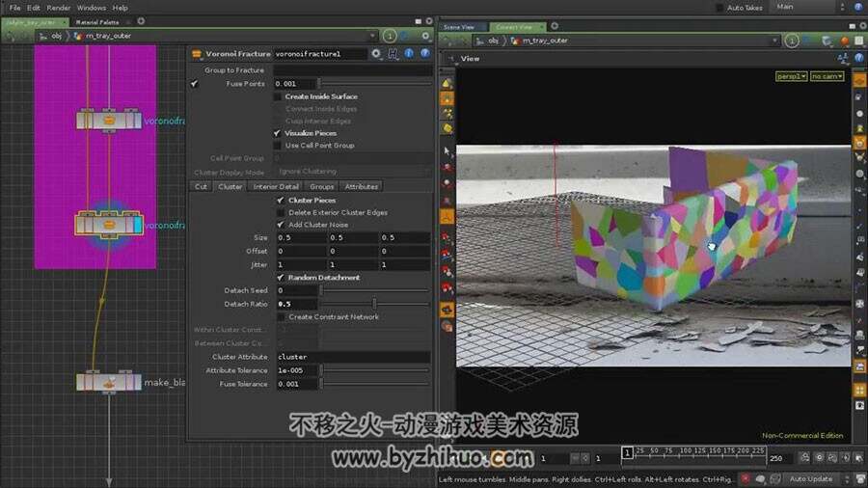The height and width of the screenshot is (488, 868).
Task: Click the add pane tab plus next to Material Palette
Action: pos(141,21)
